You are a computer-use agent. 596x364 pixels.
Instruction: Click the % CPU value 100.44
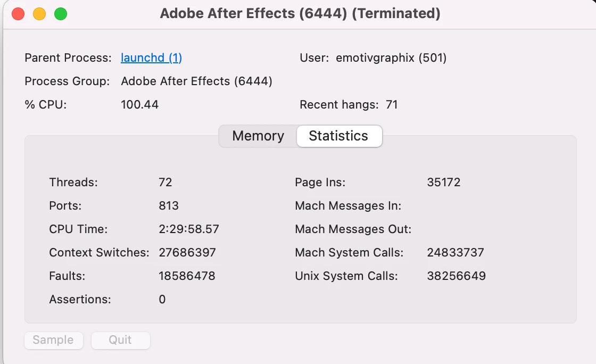coord(139,104)
